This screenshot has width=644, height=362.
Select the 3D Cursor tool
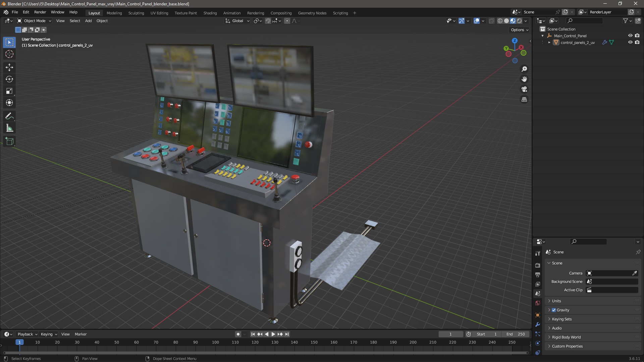(x=9, y=54)
